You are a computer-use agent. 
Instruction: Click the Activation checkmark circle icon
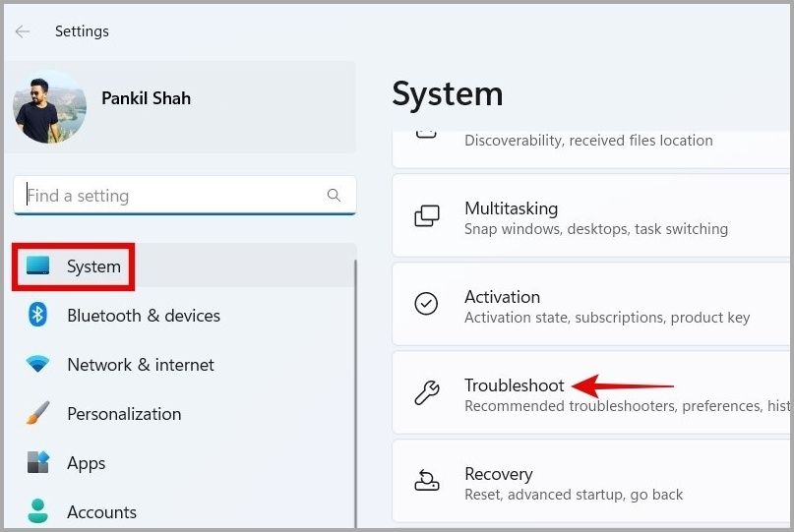(x=426, y=304)
